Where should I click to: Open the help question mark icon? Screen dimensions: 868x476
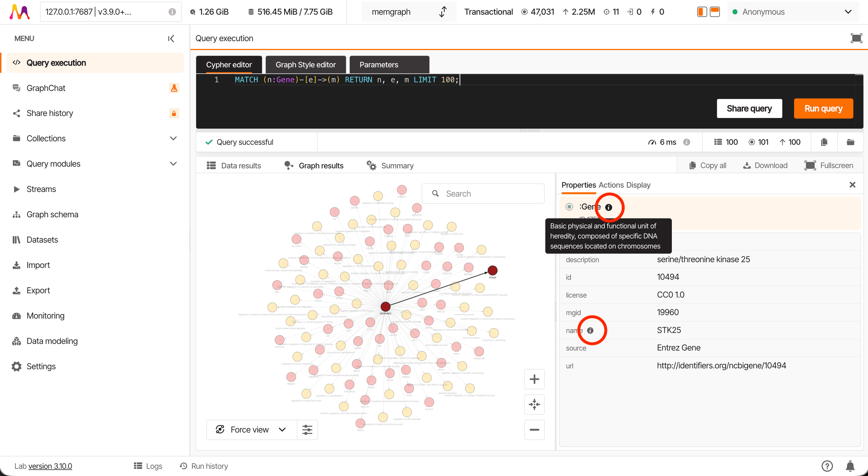pos(827,466)
